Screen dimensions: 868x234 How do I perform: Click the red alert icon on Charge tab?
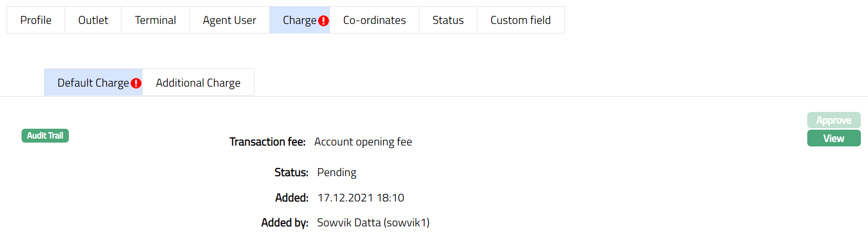324,21
